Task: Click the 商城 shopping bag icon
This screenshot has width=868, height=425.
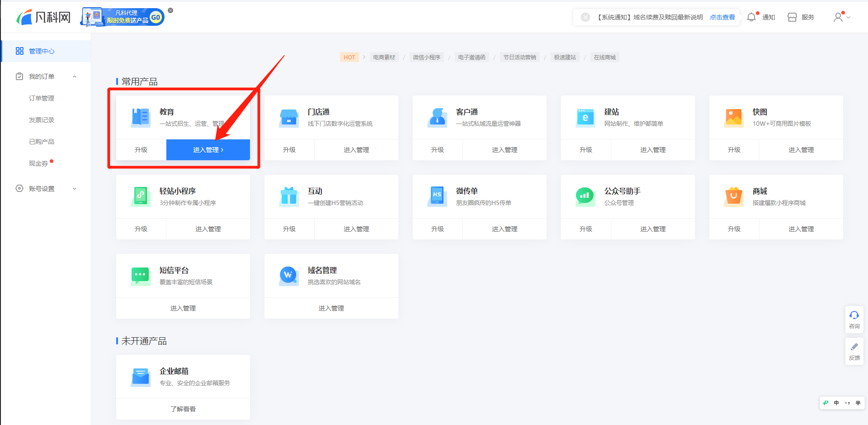Action: click(734, 196)
